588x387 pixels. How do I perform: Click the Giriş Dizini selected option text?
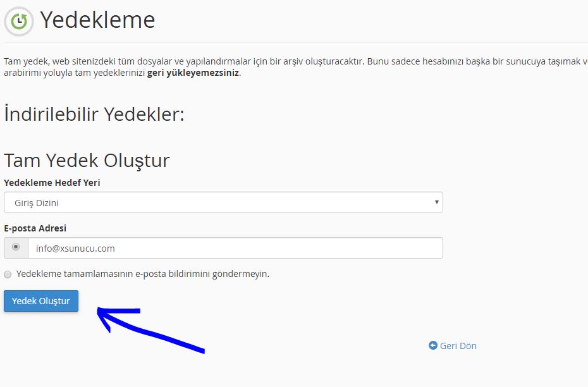pyautogui.click(x=37, y=203)
